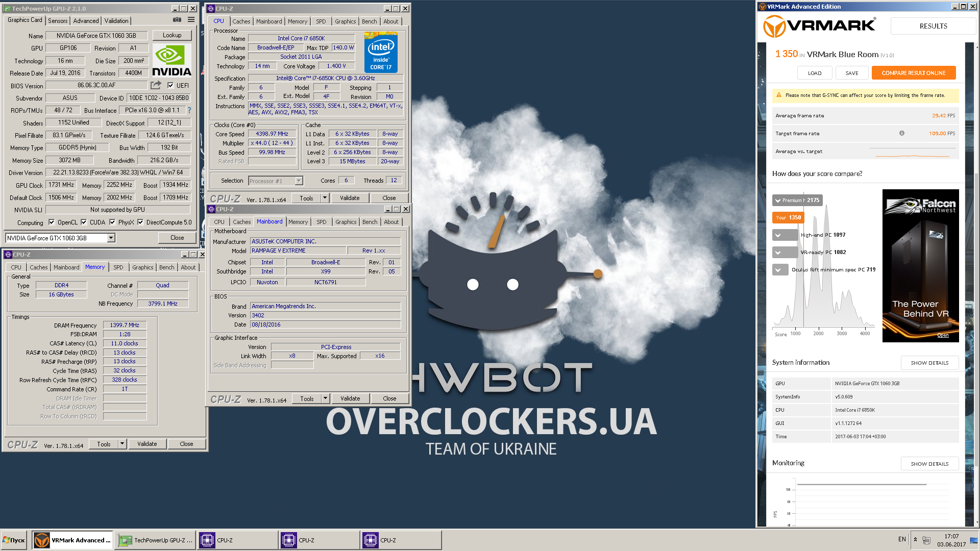
Task: Open Tools dropdown arrow in CPU-Z Memory window
Action: pyautogui.click(x=122, y=443)
